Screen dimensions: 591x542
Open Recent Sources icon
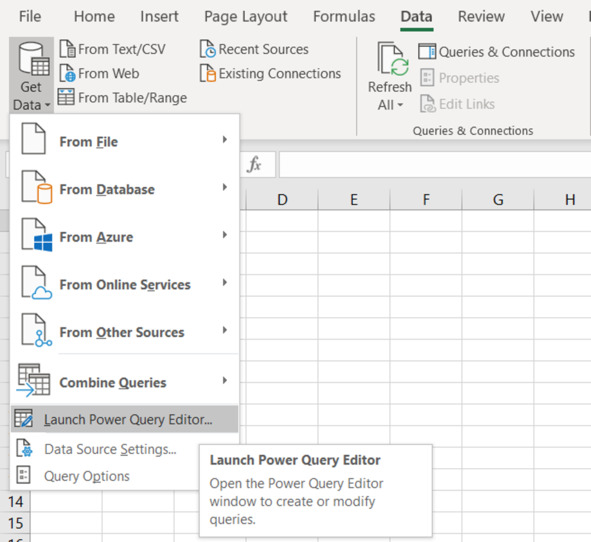coord(208,49)
